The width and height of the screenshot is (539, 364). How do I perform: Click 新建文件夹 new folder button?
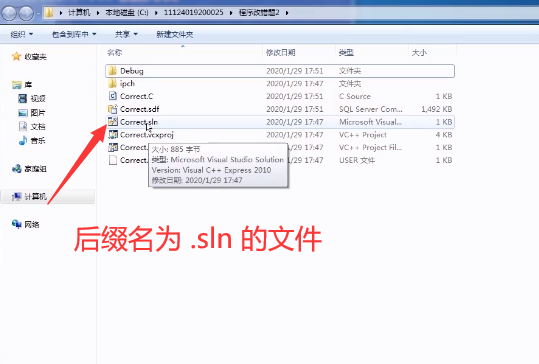click(x=175, y=34)
